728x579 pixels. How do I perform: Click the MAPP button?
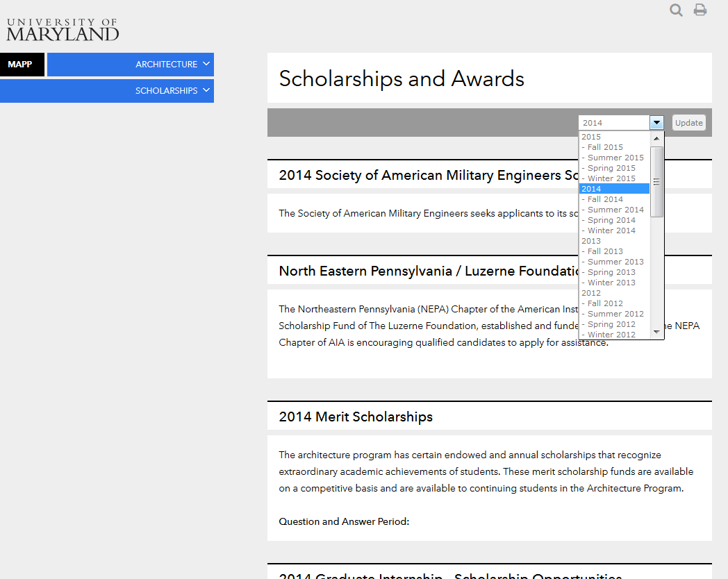22,65
